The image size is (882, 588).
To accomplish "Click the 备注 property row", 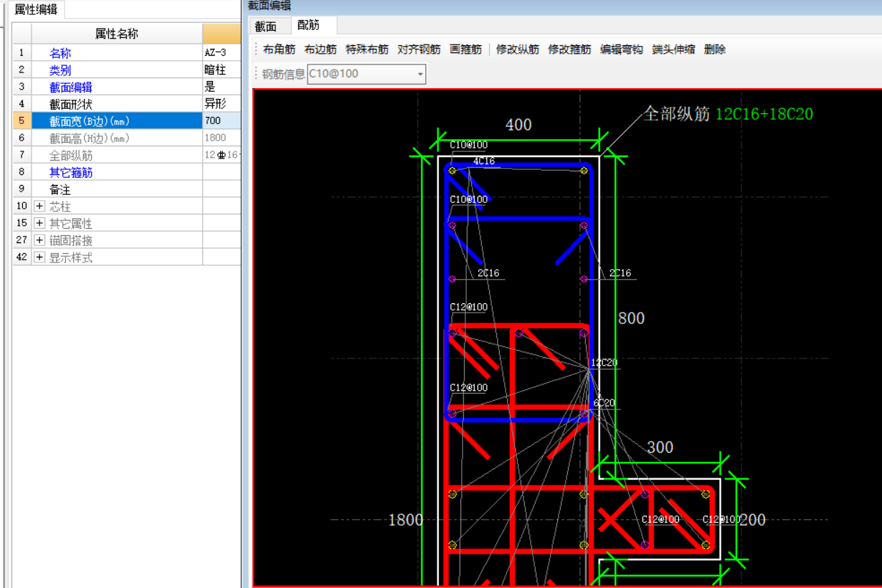I will [126, 189].
